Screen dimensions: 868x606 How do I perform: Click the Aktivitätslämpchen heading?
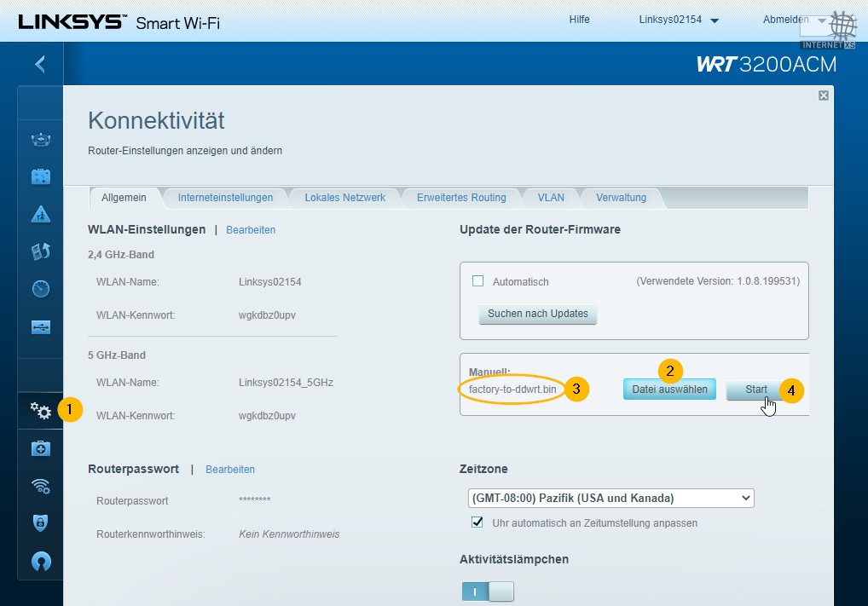513,559
